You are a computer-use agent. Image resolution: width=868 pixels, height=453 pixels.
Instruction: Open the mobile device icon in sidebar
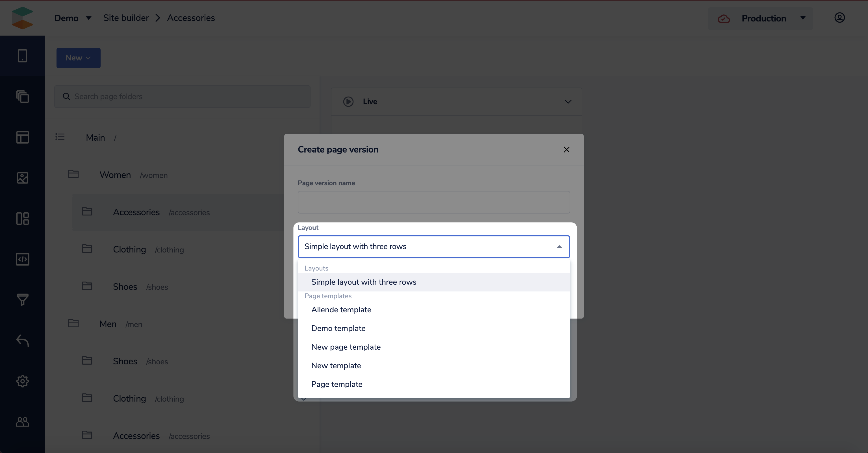point(22,56)
